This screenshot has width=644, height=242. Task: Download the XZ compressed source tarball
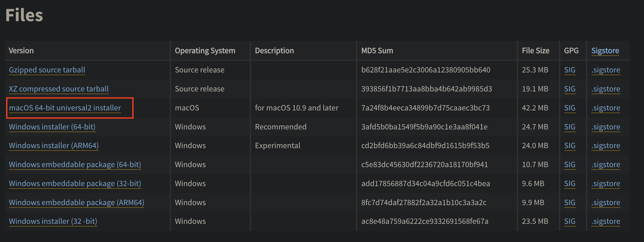(59, 89)
